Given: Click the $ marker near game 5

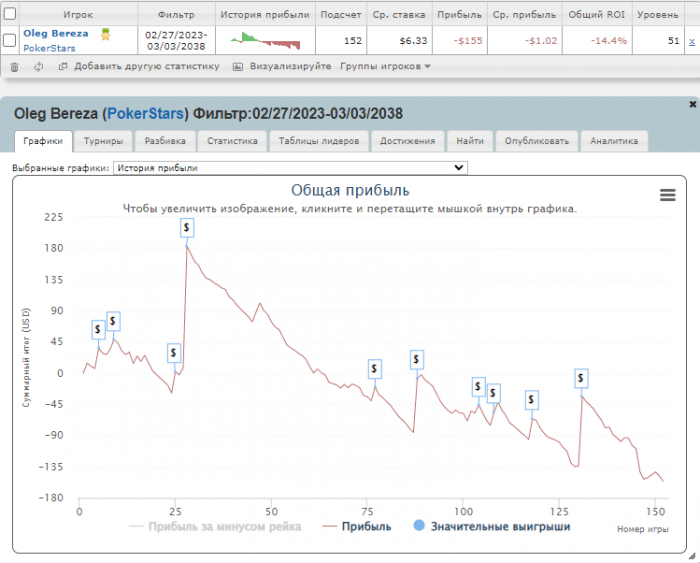Looking at the screenshot, I should point(98,329).
